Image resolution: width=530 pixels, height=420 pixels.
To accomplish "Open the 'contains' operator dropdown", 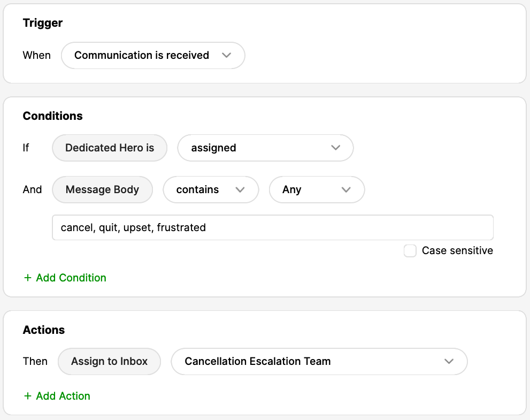I will [211, 190].
